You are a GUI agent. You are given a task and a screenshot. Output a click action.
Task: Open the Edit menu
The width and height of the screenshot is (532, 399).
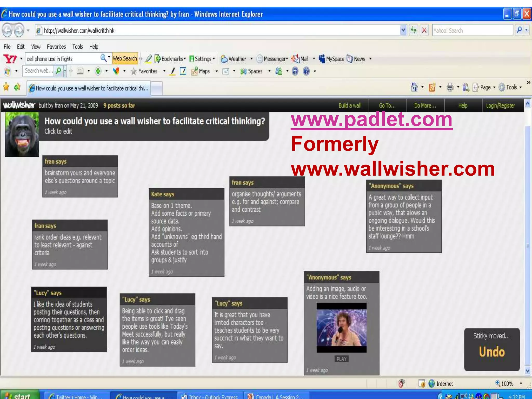(x=21, y=47)
